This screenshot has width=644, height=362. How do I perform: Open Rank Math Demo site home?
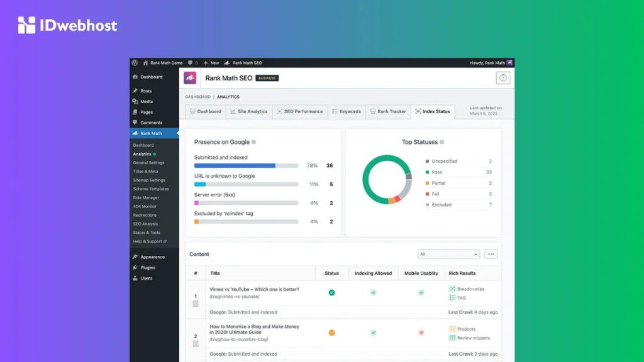pos(163,63)
